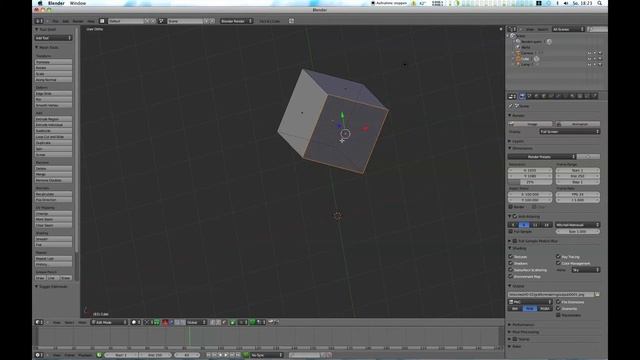Screen dimensions: 640x360
Task: Click the Animation render button
Action: click(x=578, y=124)
